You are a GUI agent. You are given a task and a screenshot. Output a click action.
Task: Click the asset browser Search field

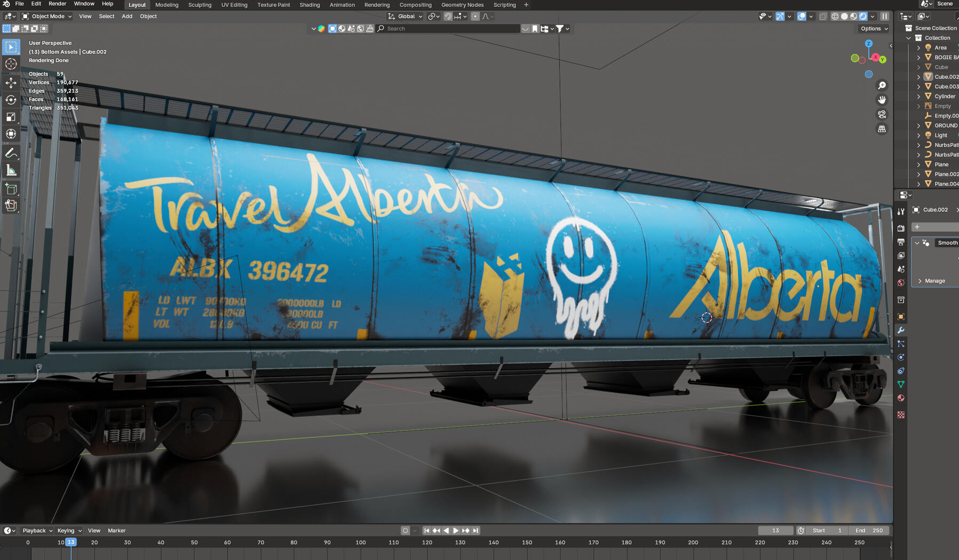(x=448, y=29)
